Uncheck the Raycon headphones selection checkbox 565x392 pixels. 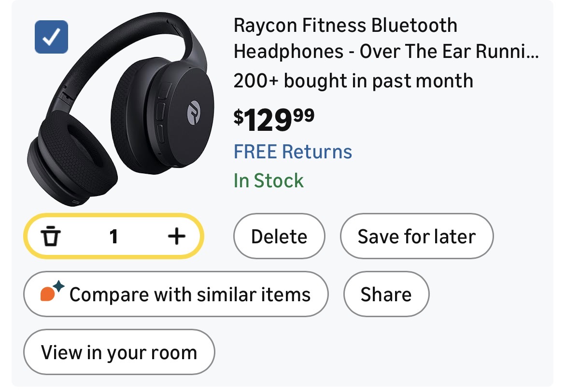pyautogui.click(x=51, y=37)
